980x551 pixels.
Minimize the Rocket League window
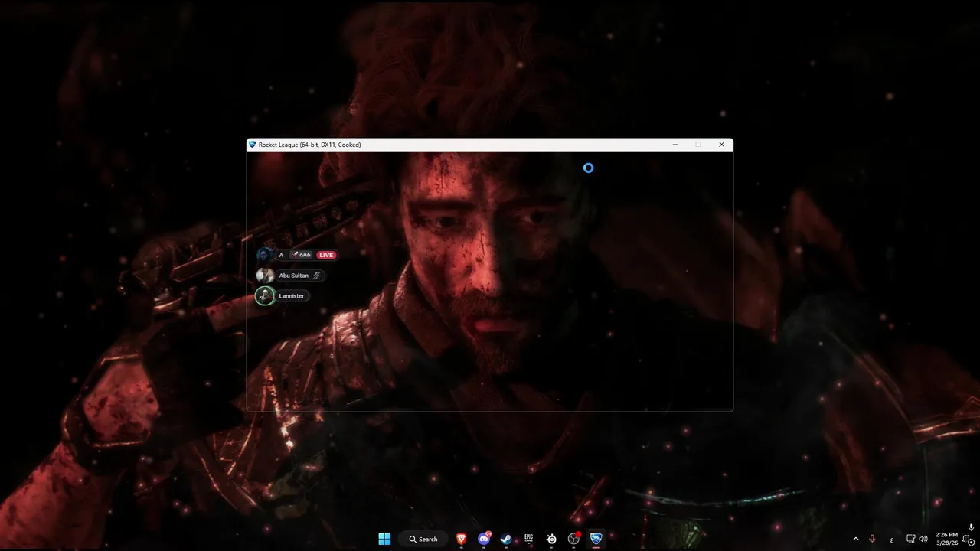point(675,144)
